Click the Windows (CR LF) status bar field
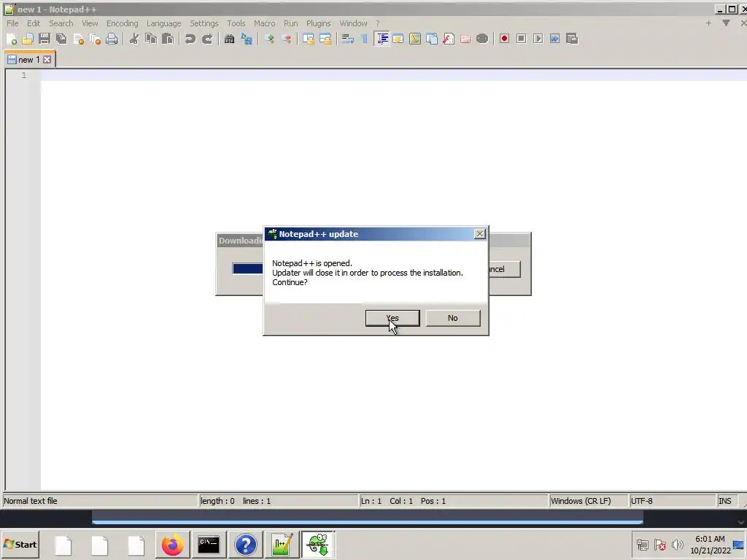Image resolution: width=747 pixels, height=560 pixels. 589,501
